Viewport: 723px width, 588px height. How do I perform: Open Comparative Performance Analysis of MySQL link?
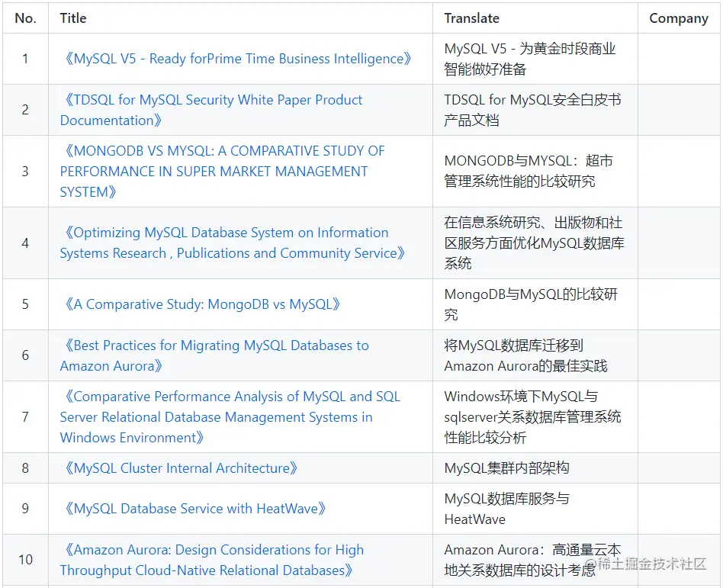click(230, 416)
